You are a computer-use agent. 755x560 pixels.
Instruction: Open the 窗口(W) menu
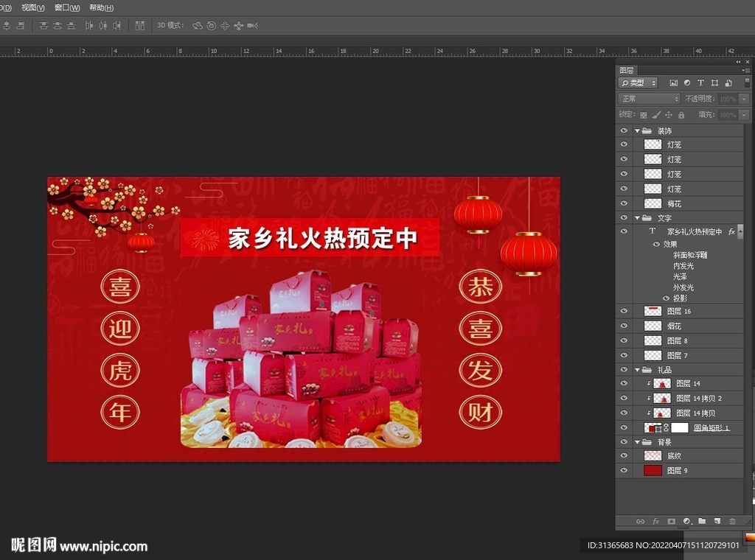click(67, 7)
